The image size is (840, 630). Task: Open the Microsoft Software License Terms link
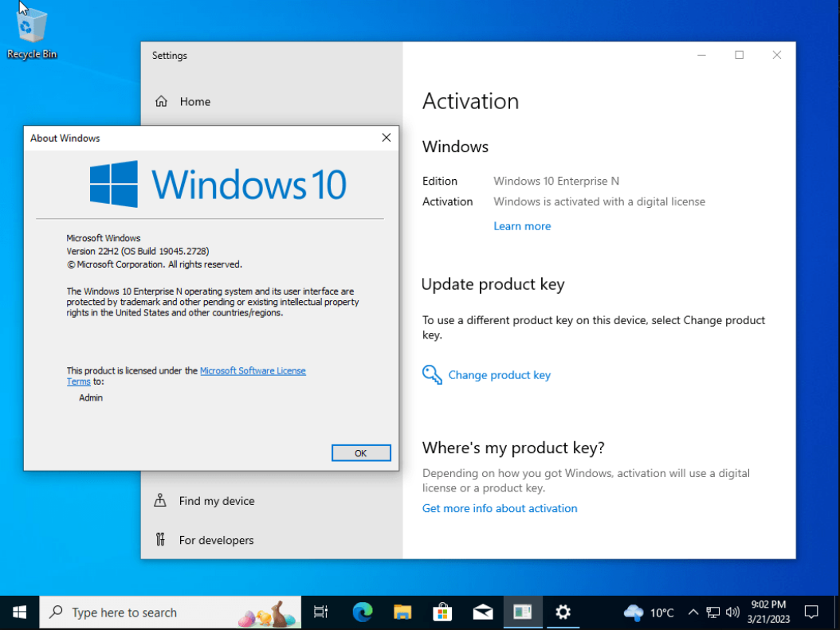(x=186, y=376)
